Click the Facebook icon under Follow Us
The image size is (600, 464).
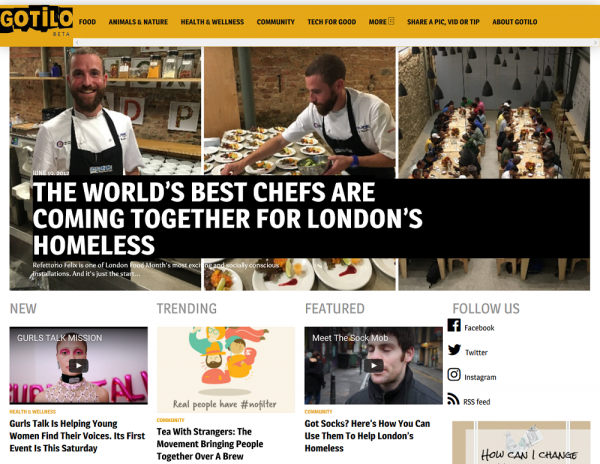click(x=454, y=326)
